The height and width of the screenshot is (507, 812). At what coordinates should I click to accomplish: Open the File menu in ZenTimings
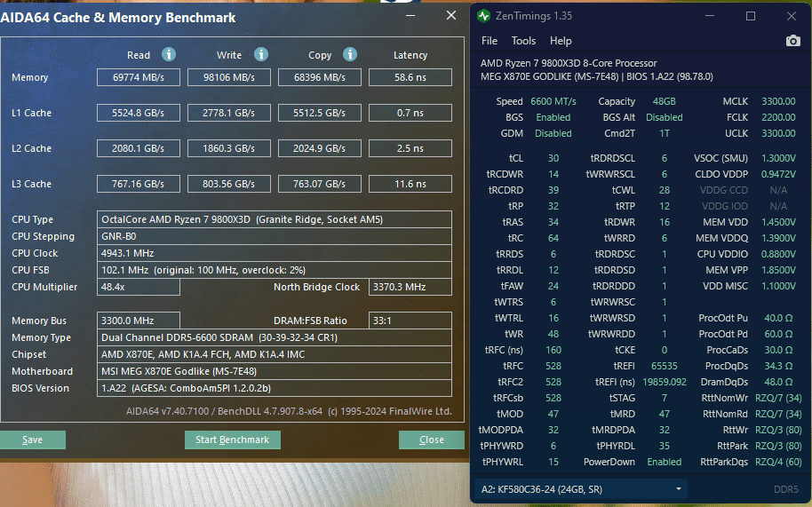click(490, 41)
